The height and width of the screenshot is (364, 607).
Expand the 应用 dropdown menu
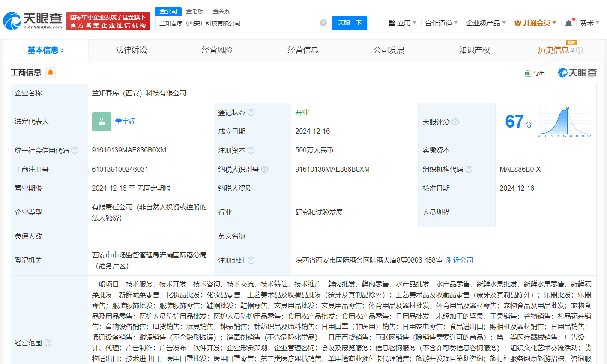[x=402, y=23]
